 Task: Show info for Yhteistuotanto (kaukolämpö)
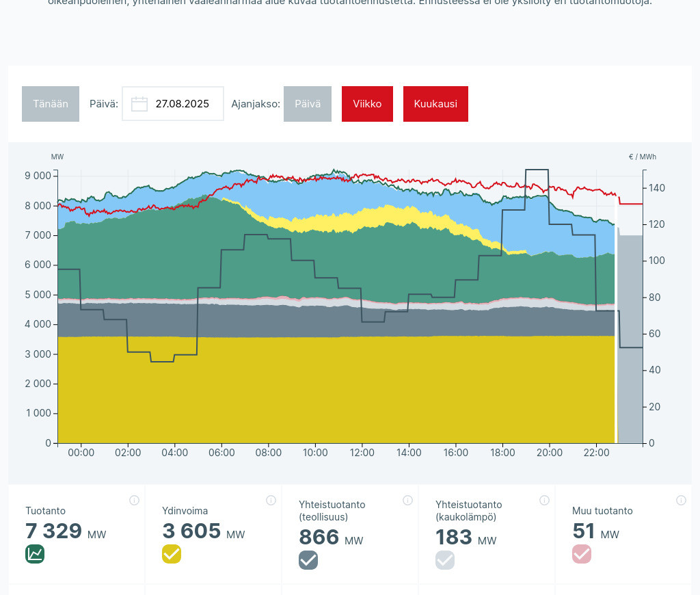click(x=544, y=500)
